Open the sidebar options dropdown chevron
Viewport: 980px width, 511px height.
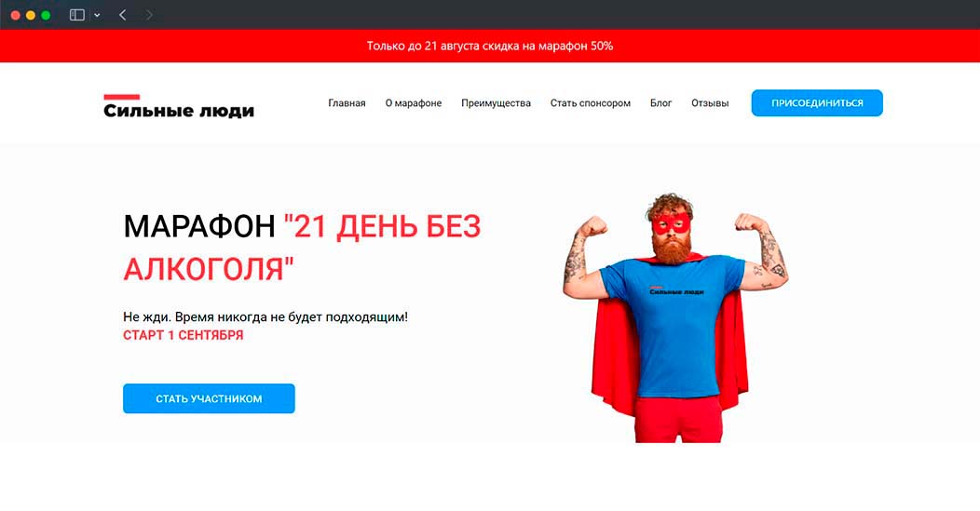tap(97, 15)
